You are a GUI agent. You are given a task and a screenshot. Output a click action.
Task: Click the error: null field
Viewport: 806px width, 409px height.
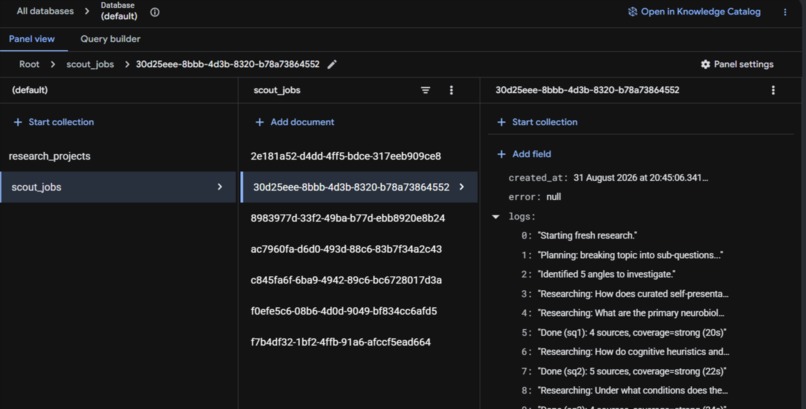click(x=535, y=197)
